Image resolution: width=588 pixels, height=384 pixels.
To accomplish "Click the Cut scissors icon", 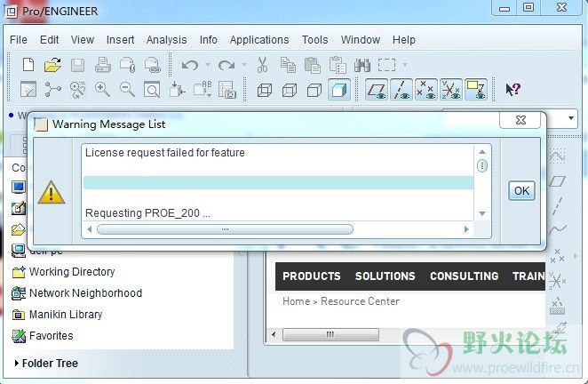I will click(263, 65).
